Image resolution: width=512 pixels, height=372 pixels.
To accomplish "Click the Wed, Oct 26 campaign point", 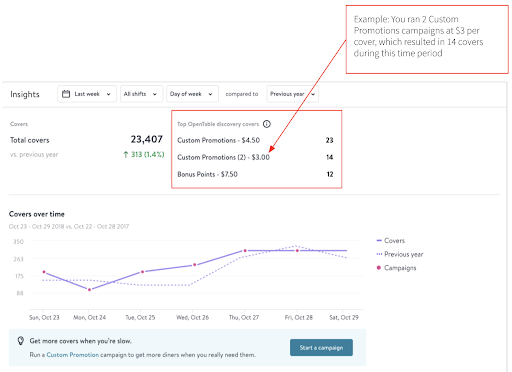I will [x=195, y=265].
